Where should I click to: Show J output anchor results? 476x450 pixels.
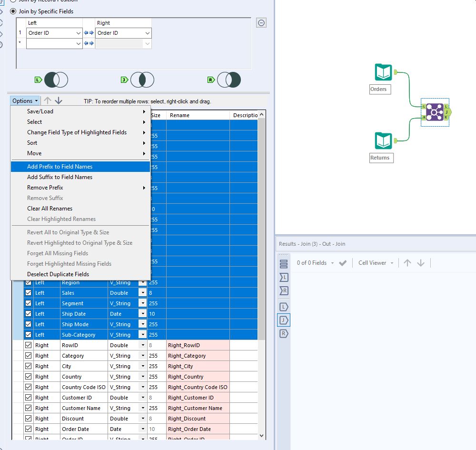pos(284,320)
